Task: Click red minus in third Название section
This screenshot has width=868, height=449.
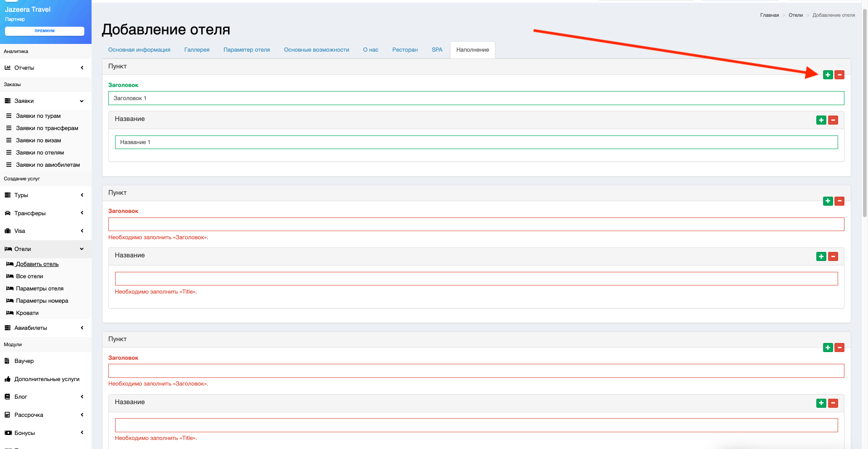Action: pyautogui.click(x=833, y=403)
